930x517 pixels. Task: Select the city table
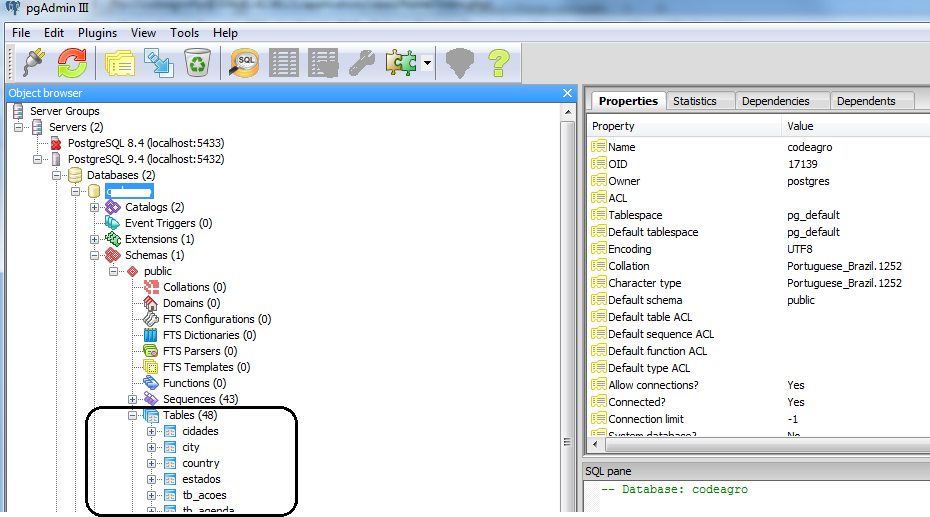(x=190, y=447)
